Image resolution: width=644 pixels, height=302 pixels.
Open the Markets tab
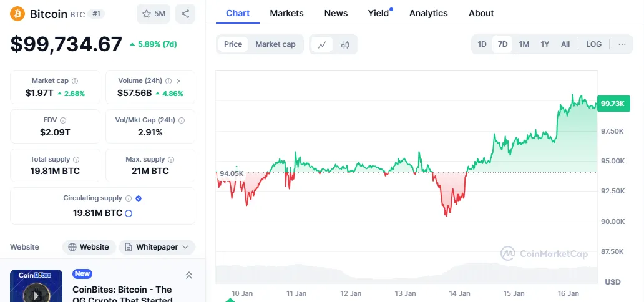[286, 13]
